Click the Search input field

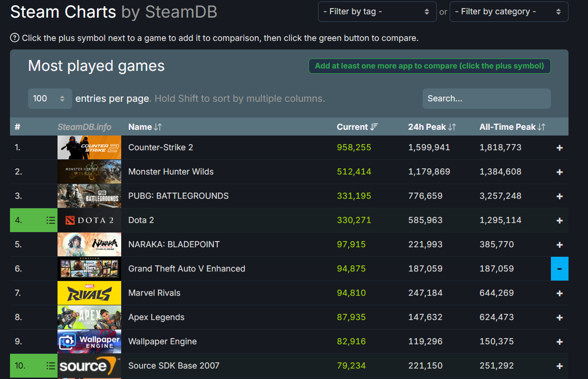(x=486, y=98)
